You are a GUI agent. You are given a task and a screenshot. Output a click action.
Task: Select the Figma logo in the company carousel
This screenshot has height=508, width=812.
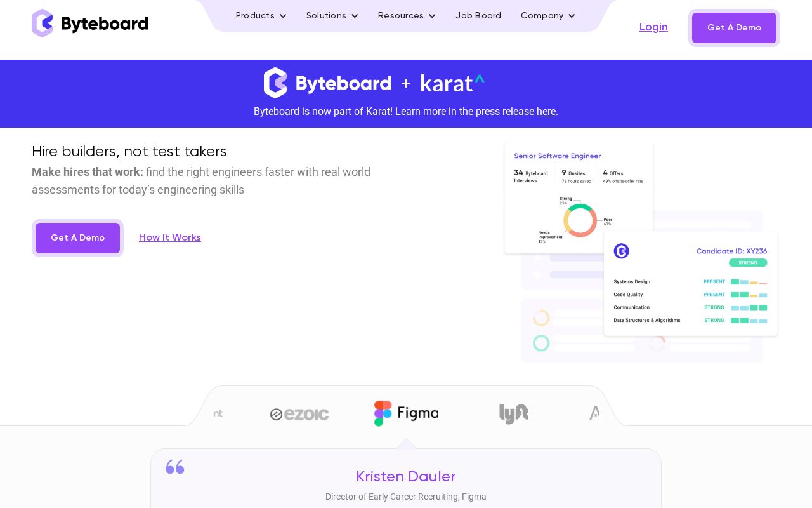(406, 413)
